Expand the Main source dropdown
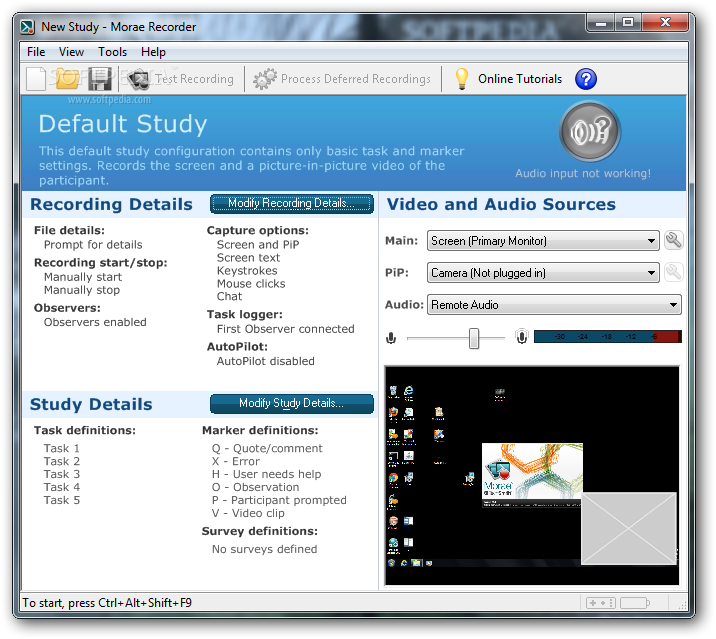 (543, 241)
